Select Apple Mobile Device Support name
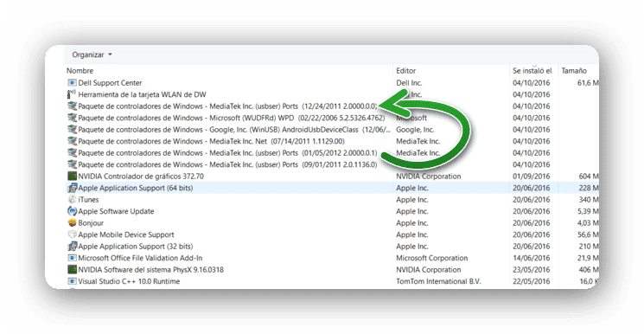Screen dimensions: 644x334 click(126, 234)
